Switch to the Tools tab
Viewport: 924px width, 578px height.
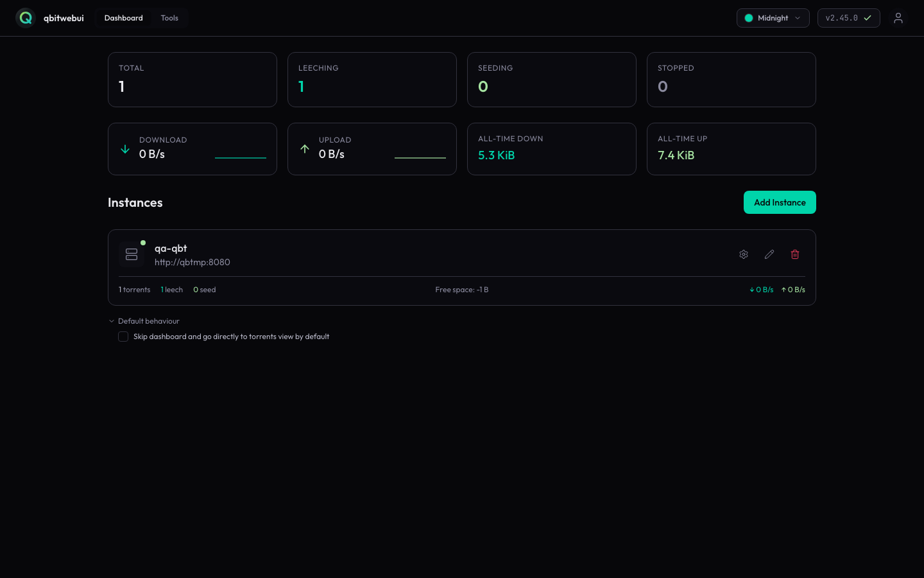[x=169, y=18]
